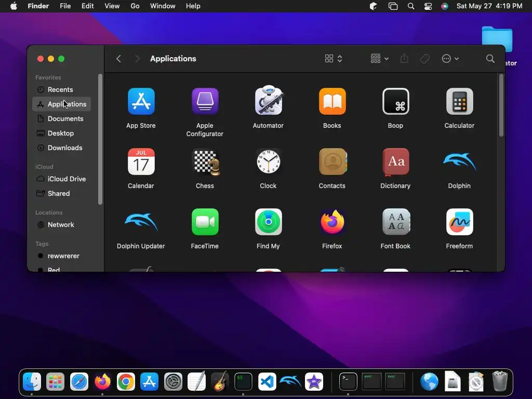Select the Chess app icon
Viewport: 532px width, 399px height.
click(206, 162)
